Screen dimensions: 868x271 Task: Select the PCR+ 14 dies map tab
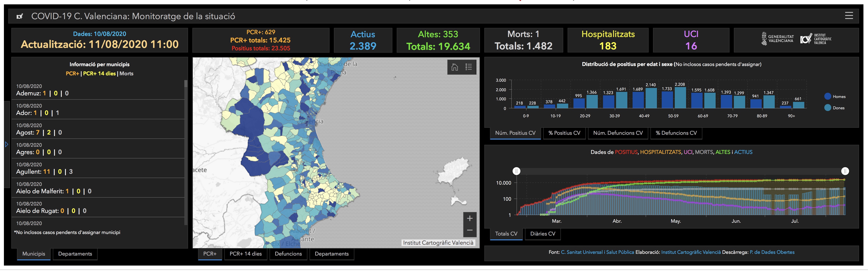click(245, 254)
